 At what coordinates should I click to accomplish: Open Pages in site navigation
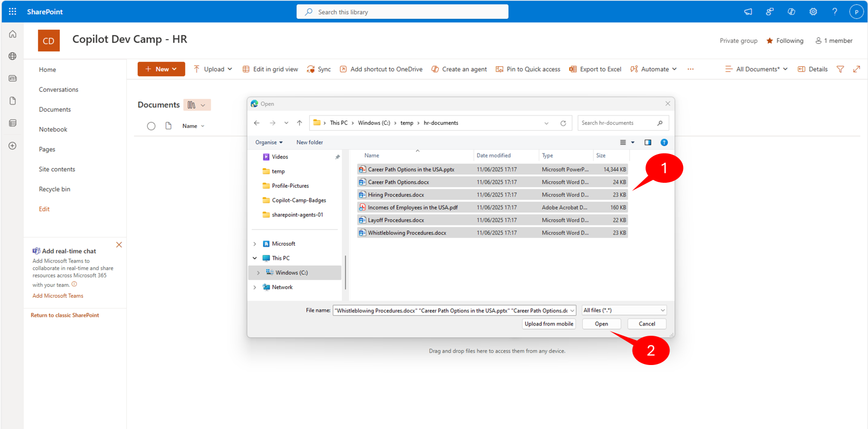47,150
